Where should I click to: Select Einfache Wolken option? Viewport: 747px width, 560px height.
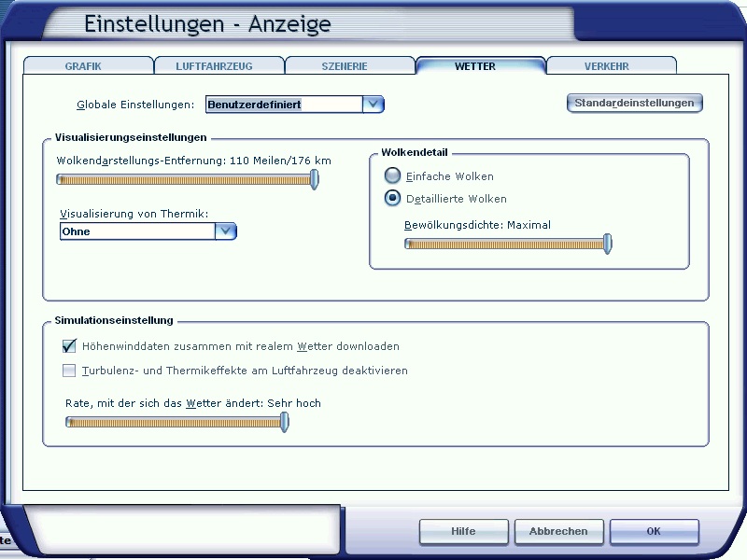point(392,175)
